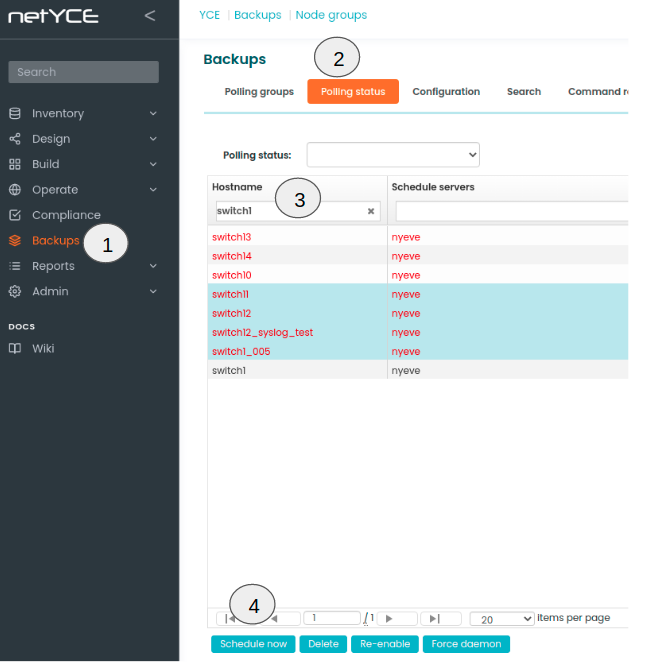Click the Node groups breadcrumb link
The height and width of the screenshot is (663, 645).
pos(331,15)
